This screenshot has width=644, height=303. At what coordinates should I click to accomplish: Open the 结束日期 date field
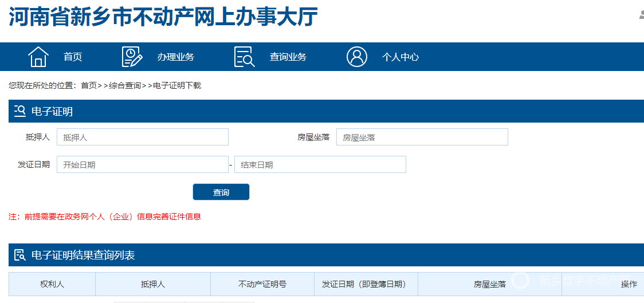(320, 165)
